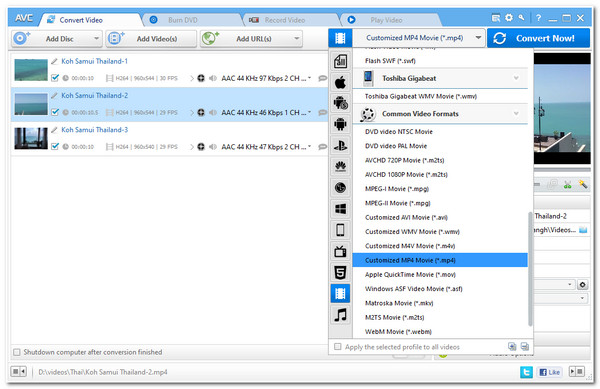Click the profile list vertical scrollbar
Viewport: 600px width, 389px height.
530,269
